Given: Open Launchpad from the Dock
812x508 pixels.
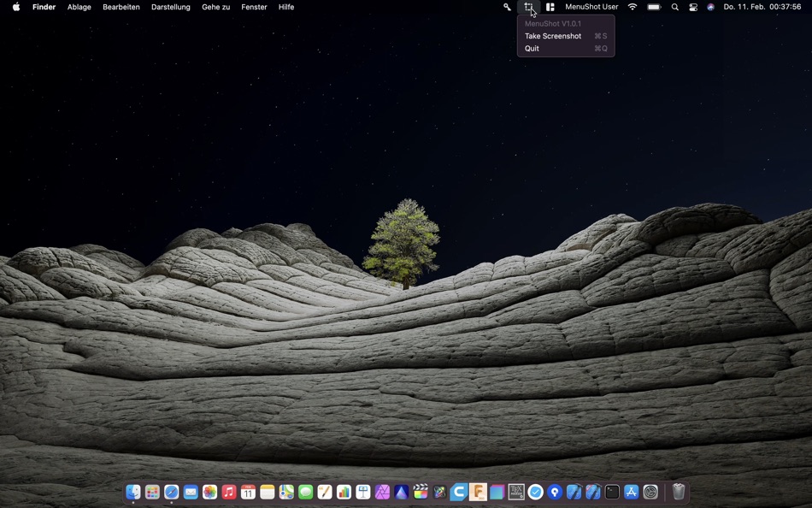Looking at the screenshot, I should pyautogui.click(x=152, y=492).
